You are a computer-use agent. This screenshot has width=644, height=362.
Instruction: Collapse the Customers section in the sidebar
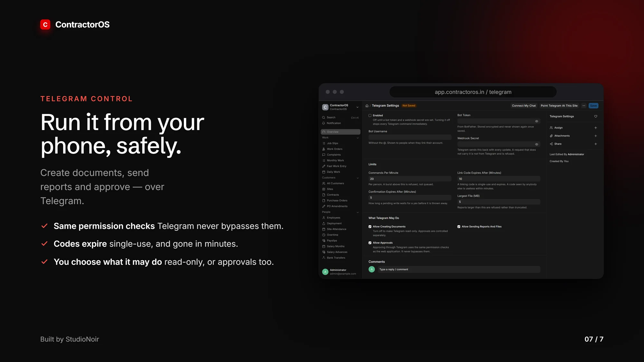(358, 178)
